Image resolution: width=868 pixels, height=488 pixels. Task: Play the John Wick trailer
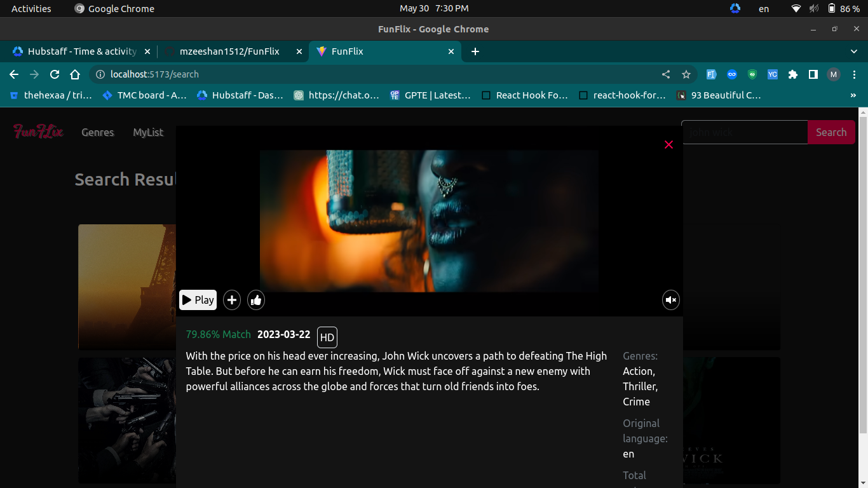(x=198, y=300)
